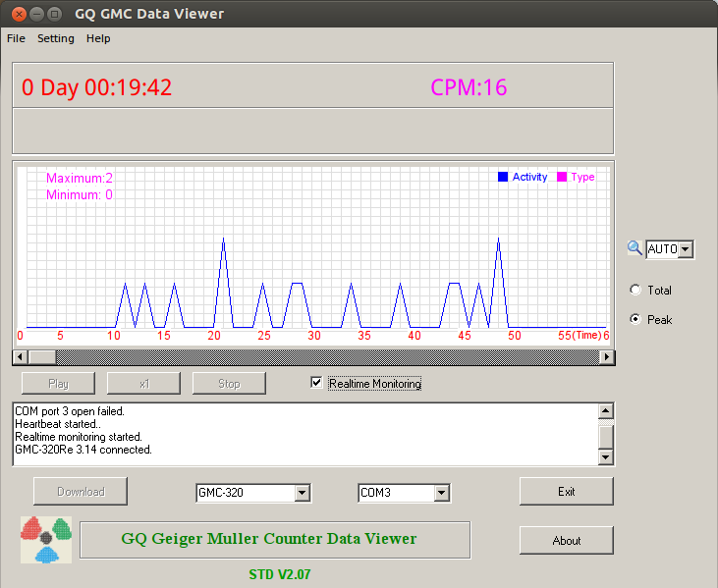Viewport: 718px width, 588px height.
Task: Click the CPM:16 reading
Action: (469, 87)
